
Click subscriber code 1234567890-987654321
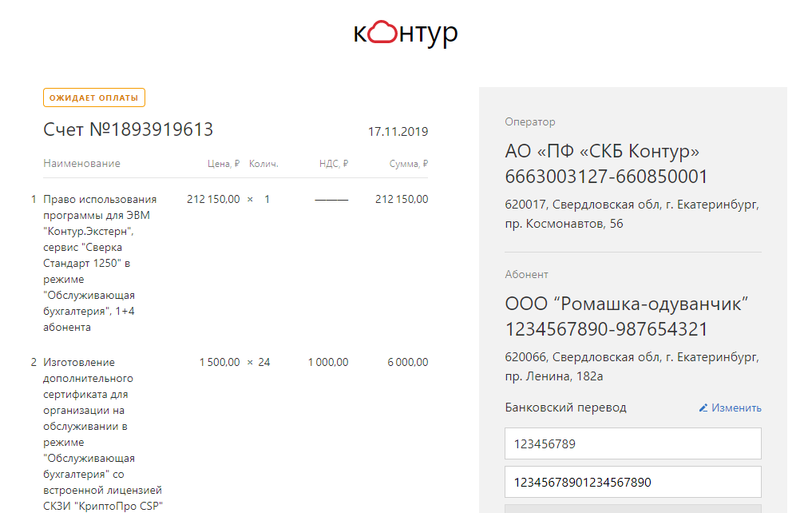pos(606,329)
